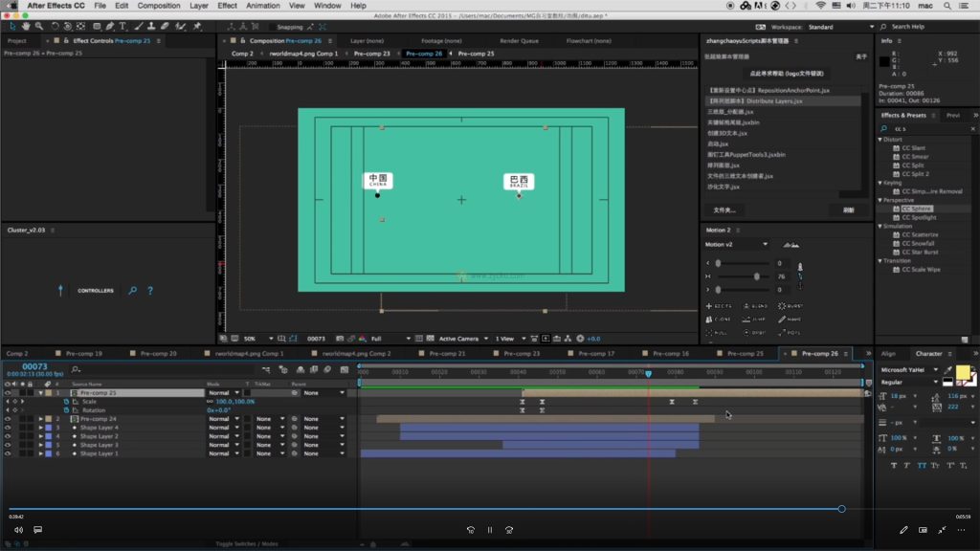The width and height of the screenshot is (980, 551).
Task: Toggle visibility of Pre-comp 24 layer
Action: click(x=8, y=419)
